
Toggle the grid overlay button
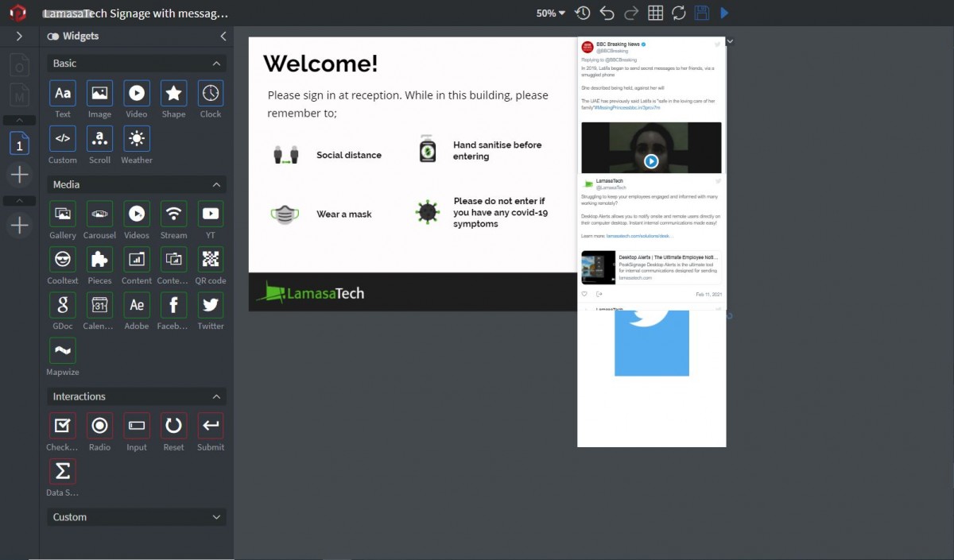(x=655, y=13)
